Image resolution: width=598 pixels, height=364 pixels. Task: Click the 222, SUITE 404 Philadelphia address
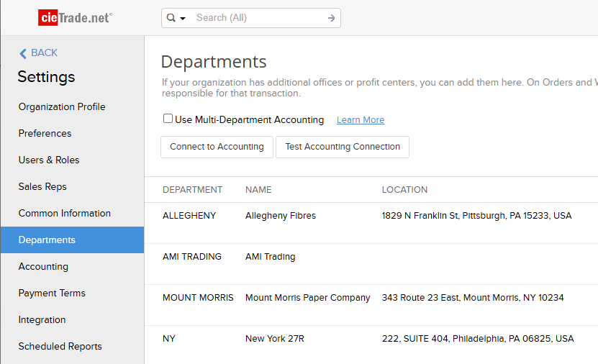[x=478, y=339]
